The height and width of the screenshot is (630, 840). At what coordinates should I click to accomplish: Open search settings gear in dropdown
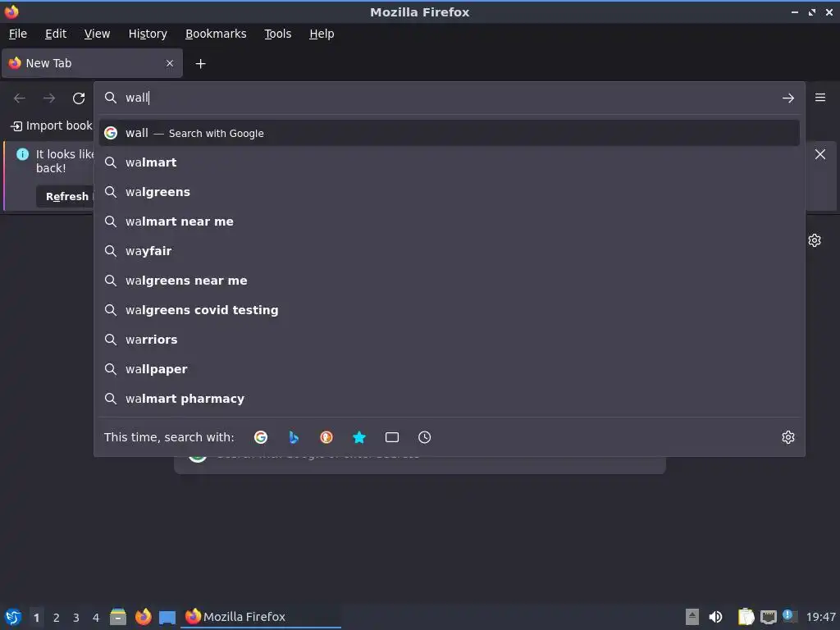tap(787, 437)
